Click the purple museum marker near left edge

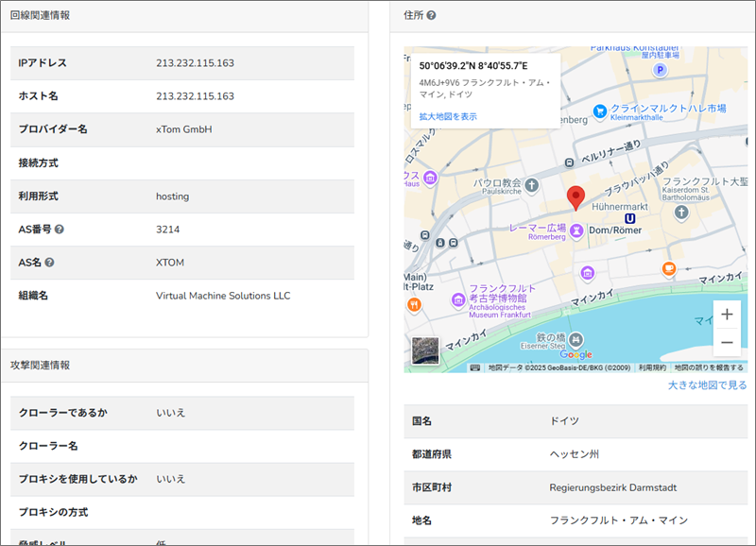pos(430,178)
